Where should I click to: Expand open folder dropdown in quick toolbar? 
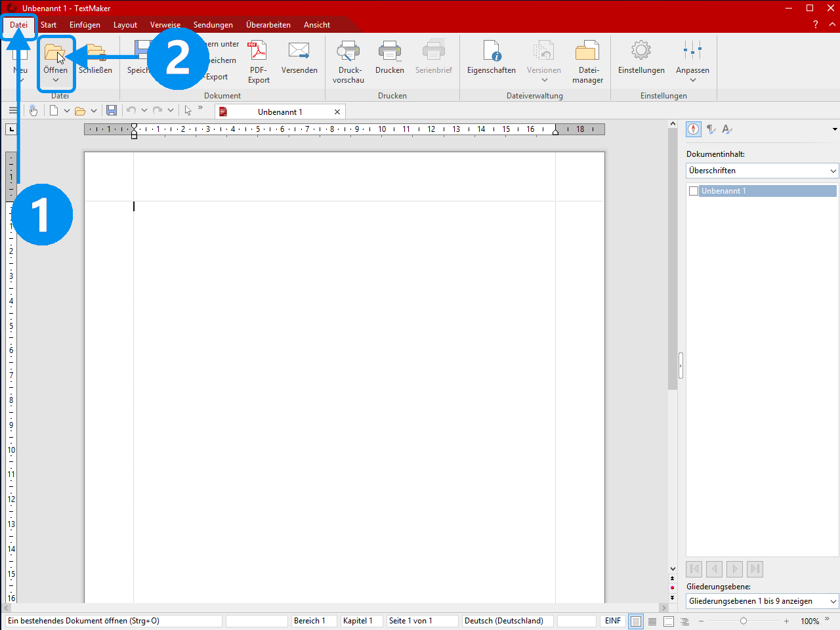point(94,111)
